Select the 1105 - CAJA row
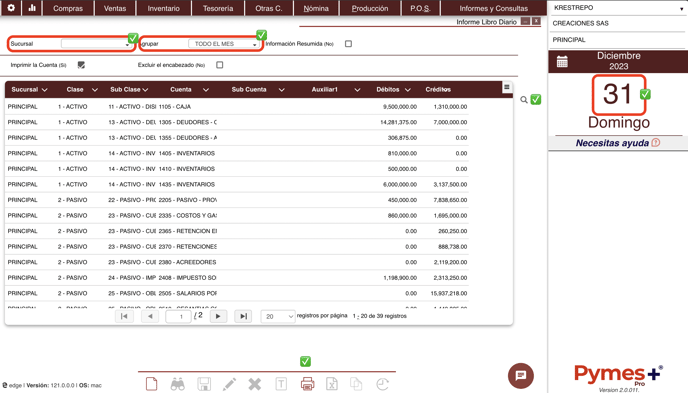The width and height of the screenshot is (688, 393). (237, 107)
